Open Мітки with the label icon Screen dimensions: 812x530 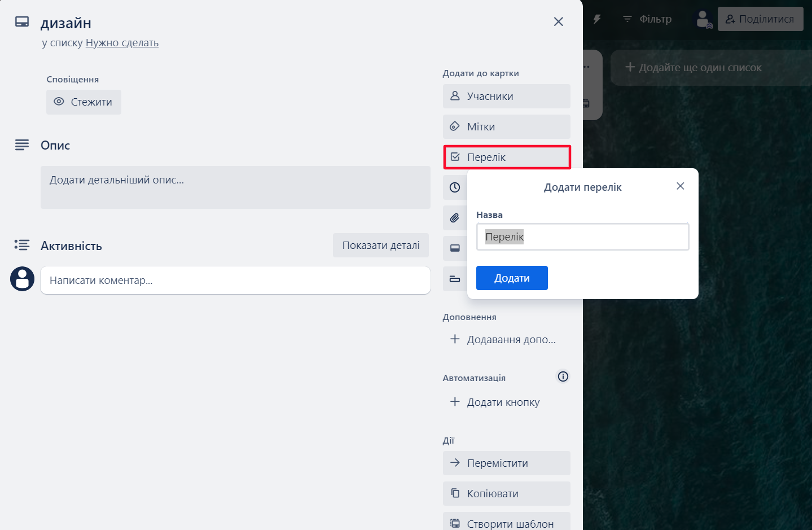click(455, 126)
